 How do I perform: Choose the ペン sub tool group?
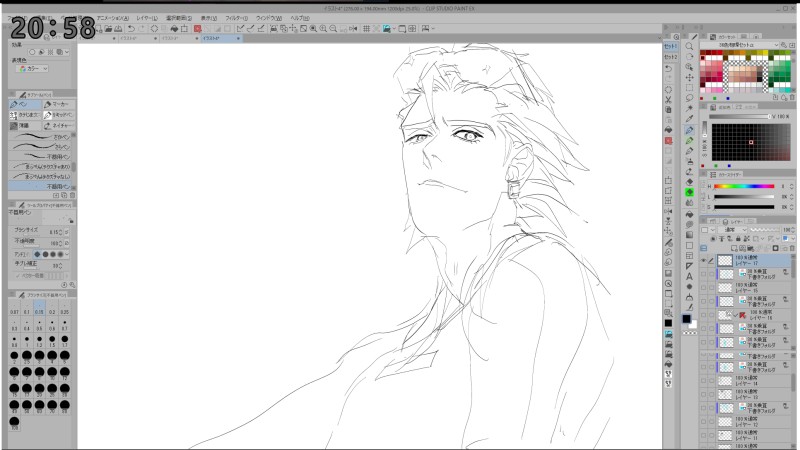25,104
